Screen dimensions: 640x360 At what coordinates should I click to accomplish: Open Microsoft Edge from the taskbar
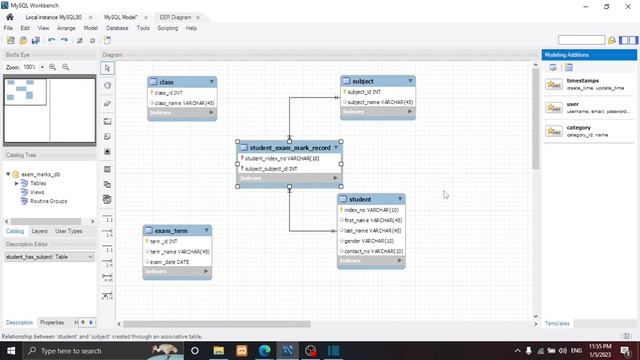point(264,351)
